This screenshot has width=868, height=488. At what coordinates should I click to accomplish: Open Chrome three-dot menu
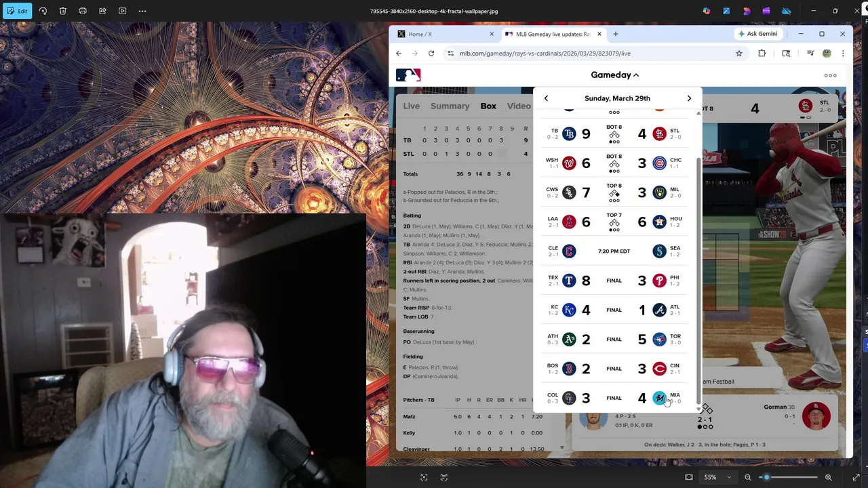(843, 54)
